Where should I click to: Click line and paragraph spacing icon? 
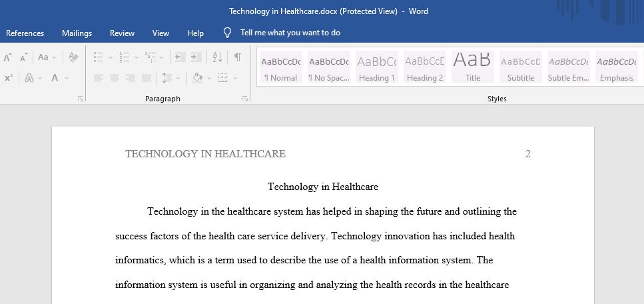tap(166, 78)
